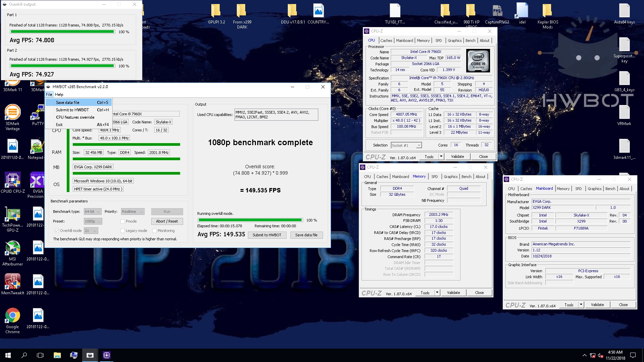Switch to the CPU-Z taskbar icon

(x=107, y=355)
